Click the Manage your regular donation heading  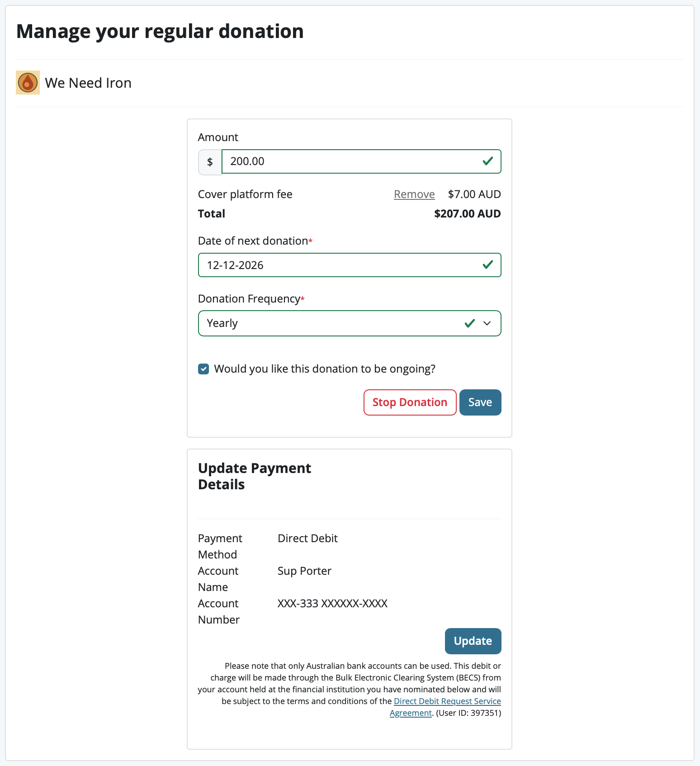(160, 31)
